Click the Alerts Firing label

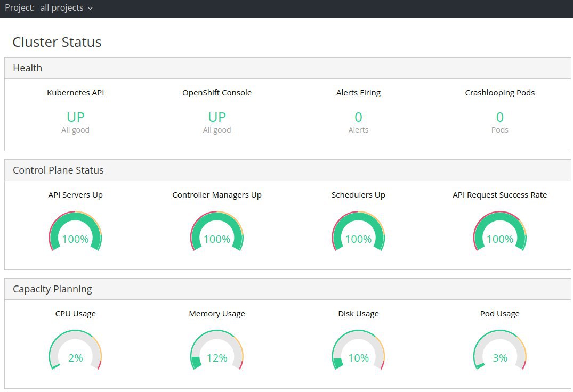coord(358,93)
